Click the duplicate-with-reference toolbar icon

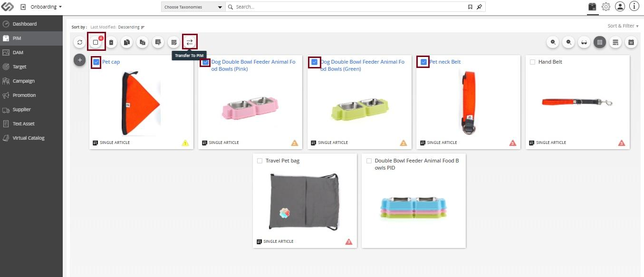click(x=143, y=42)
